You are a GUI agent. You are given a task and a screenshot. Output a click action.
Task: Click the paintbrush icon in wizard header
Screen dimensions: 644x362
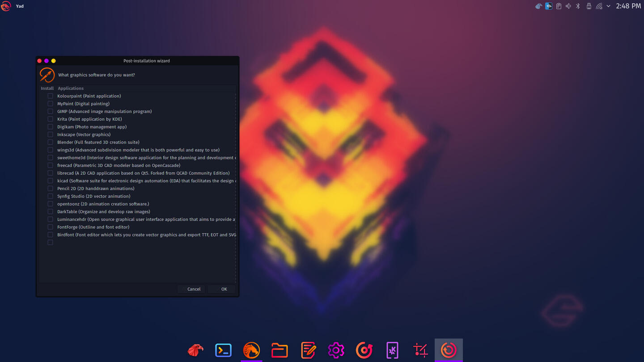[x=47, y=75]
